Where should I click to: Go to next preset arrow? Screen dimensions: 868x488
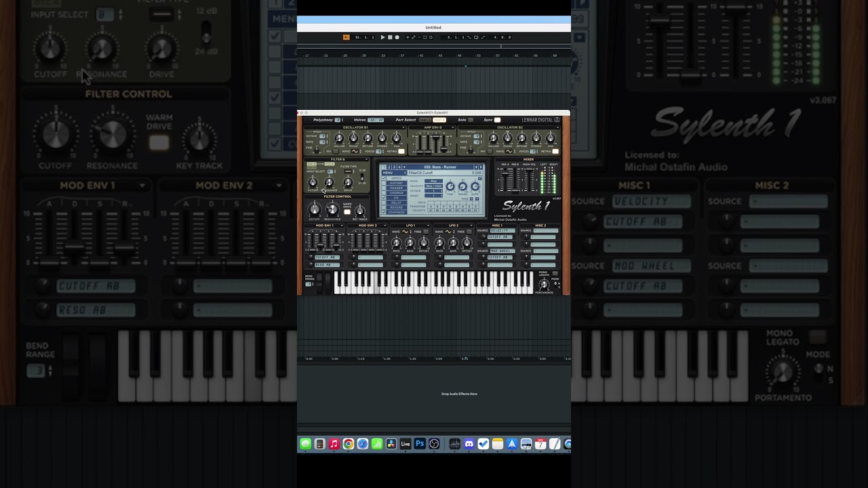coord(481,167)
